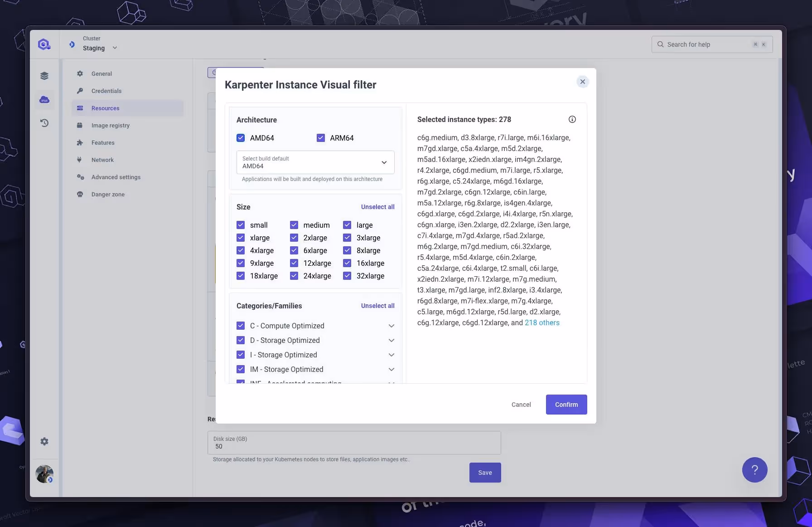The height and width of the screenshot is (527, 812).
Task: Uncheck IM - Storage Optimized category
Action: (241, 369)
